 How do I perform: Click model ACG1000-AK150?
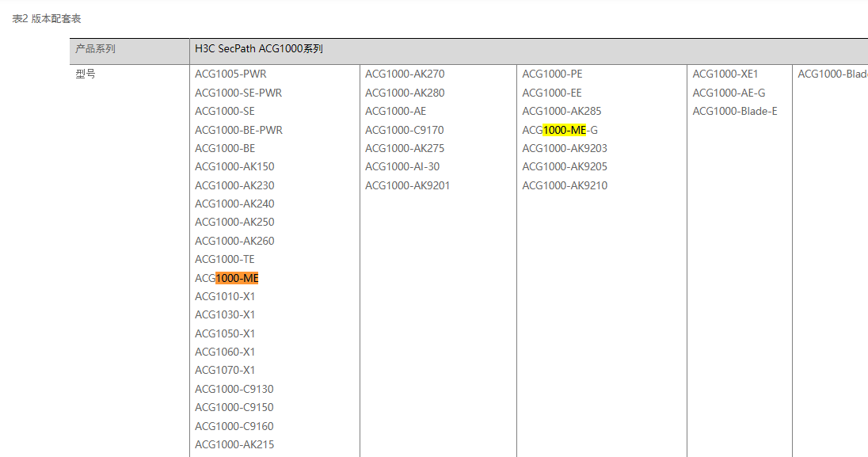pyautogui.click(x=234, y=167)
